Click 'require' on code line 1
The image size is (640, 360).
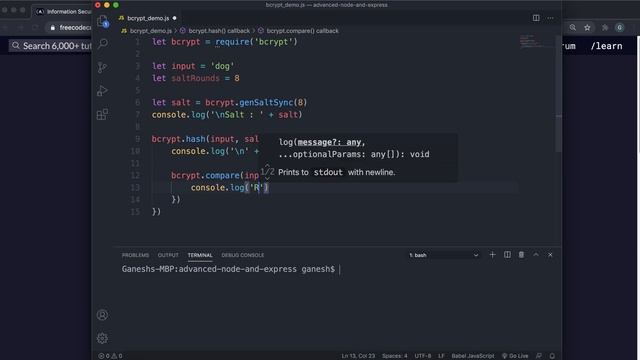[x=232, y=42]
